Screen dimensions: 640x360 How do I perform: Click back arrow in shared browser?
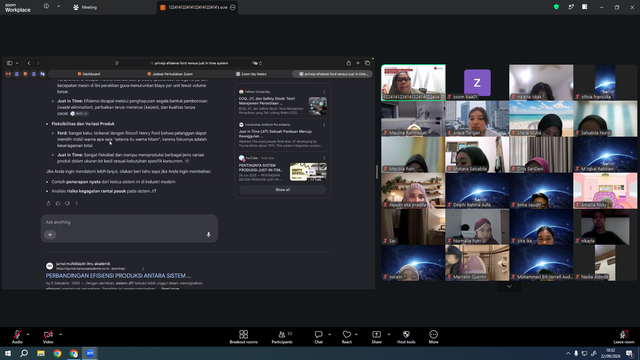point(29,63)
